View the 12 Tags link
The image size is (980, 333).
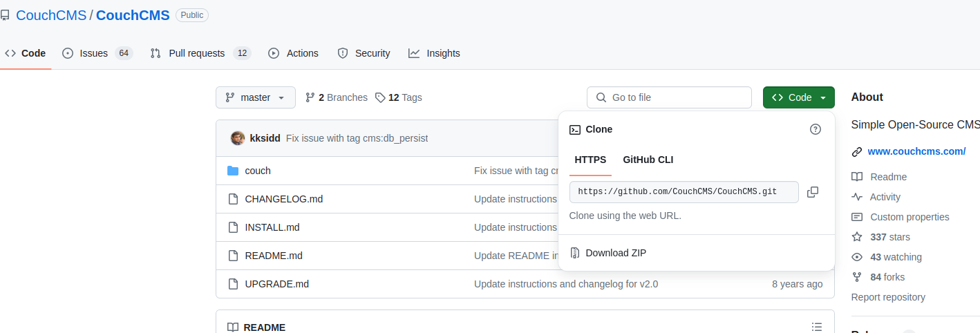[399, 97]
